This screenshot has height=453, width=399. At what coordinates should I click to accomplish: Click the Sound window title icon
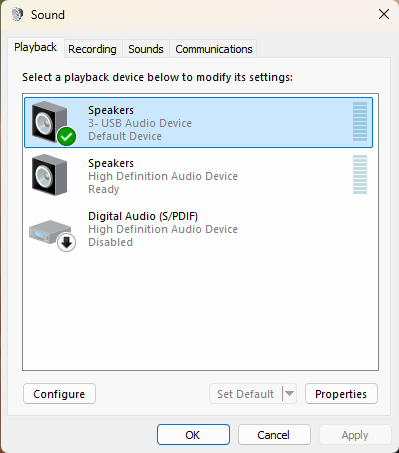tap(17, 14)
